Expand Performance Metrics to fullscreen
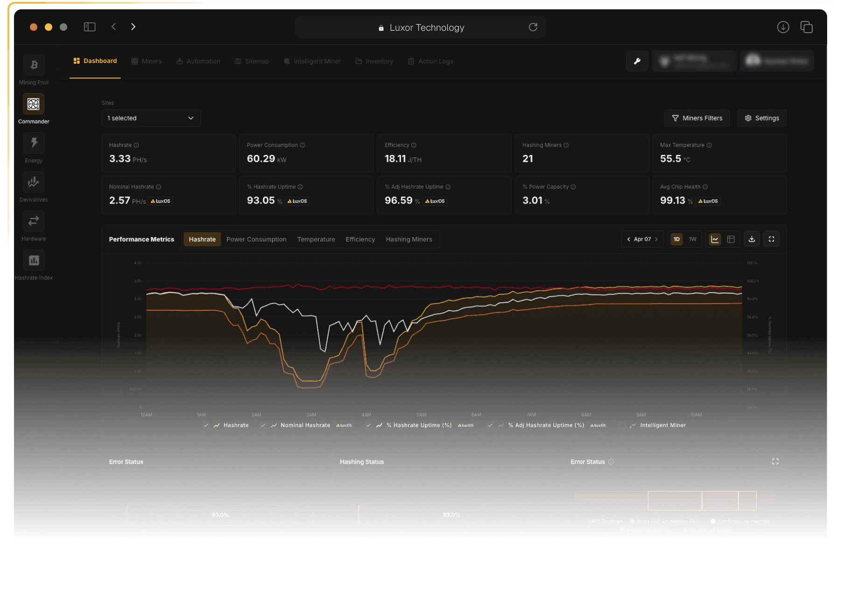Image resolution: width=843 pixels, height=616 pixels. click(772, 239)
